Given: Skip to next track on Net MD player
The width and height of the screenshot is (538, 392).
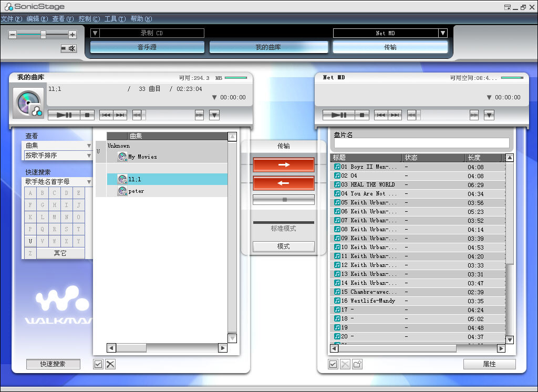Looking at the screenshot, I should pos(395,115).
